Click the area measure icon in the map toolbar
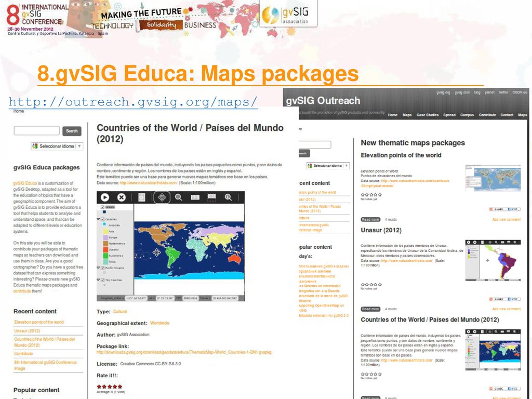 [x=211, y=197]
